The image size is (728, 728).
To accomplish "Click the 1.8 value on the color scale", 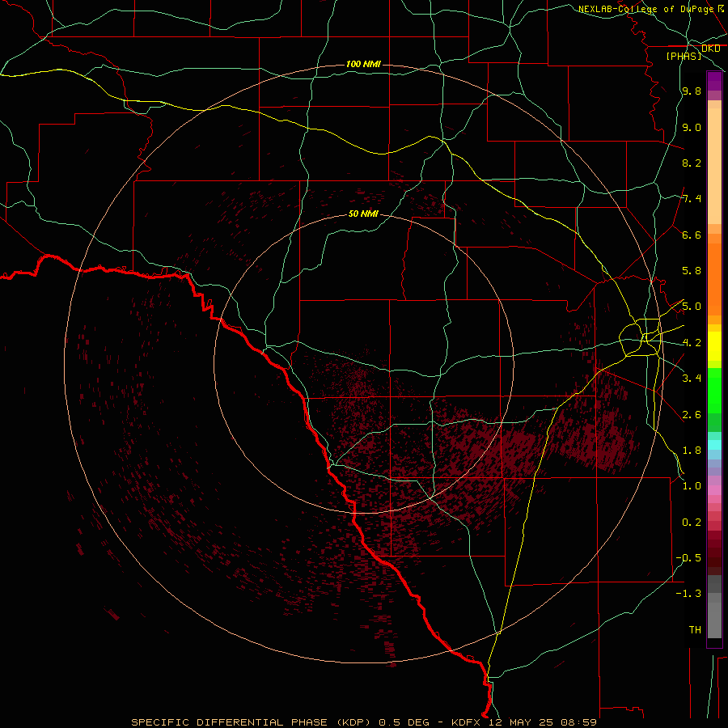I will click(x=692, y=451).
